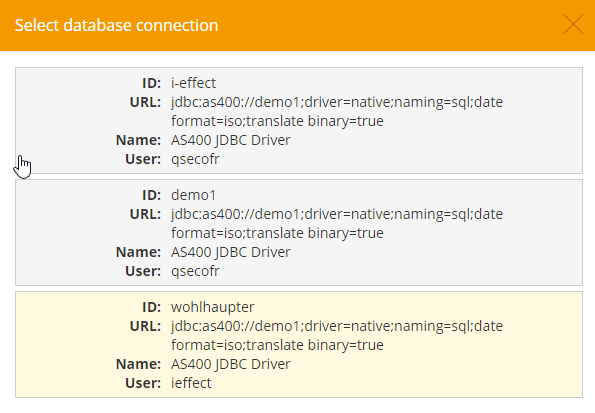
Task: Click the JDBC URL of the wohlhaupter connection
Action: tap(337, 335)
